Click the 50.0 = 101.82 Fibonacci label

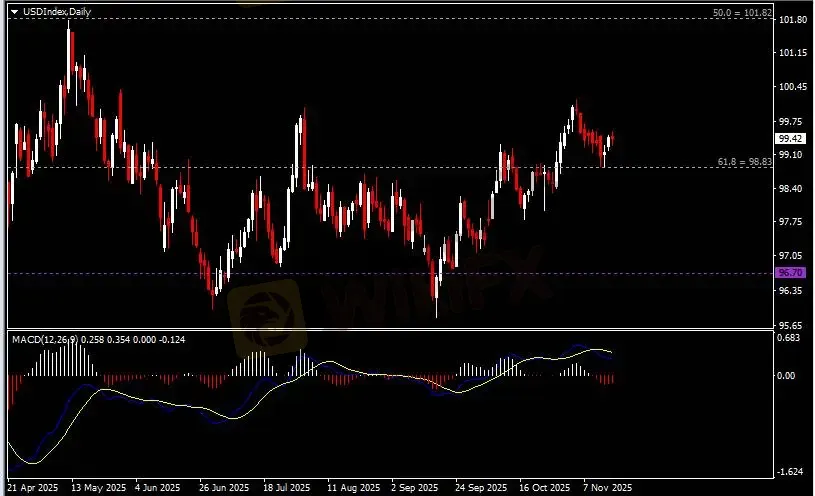click(x=742, y=13)
